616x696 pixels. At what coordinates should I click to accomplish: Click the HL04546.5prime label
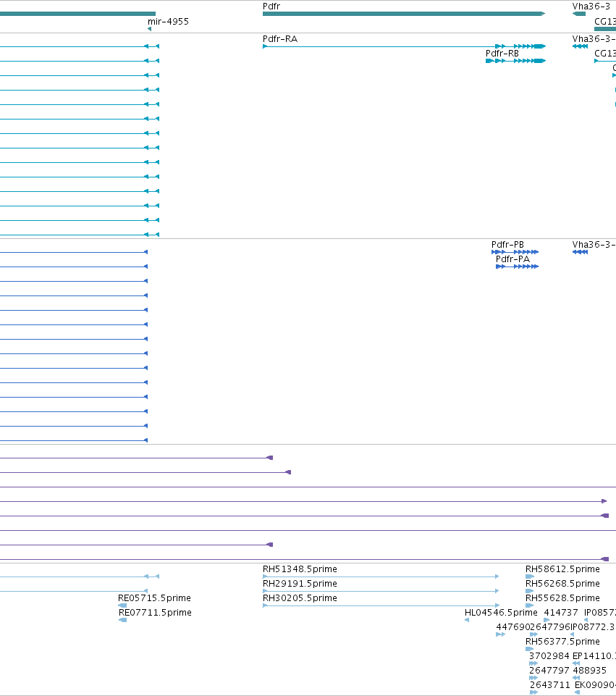pyautogui.click(x=501, y=613)
